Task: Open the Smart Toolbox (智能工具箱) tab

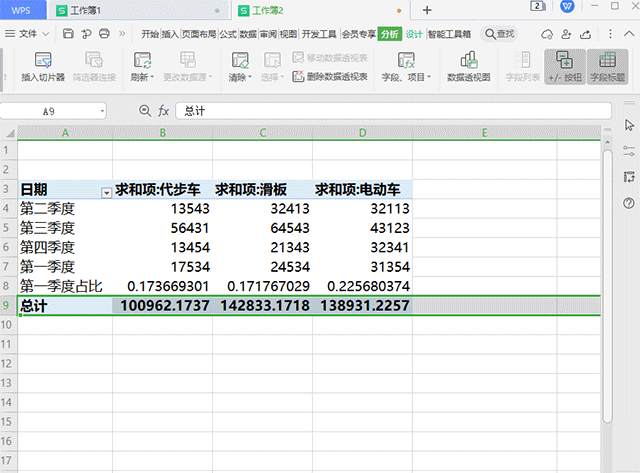Action: click(x=449, y=34)
